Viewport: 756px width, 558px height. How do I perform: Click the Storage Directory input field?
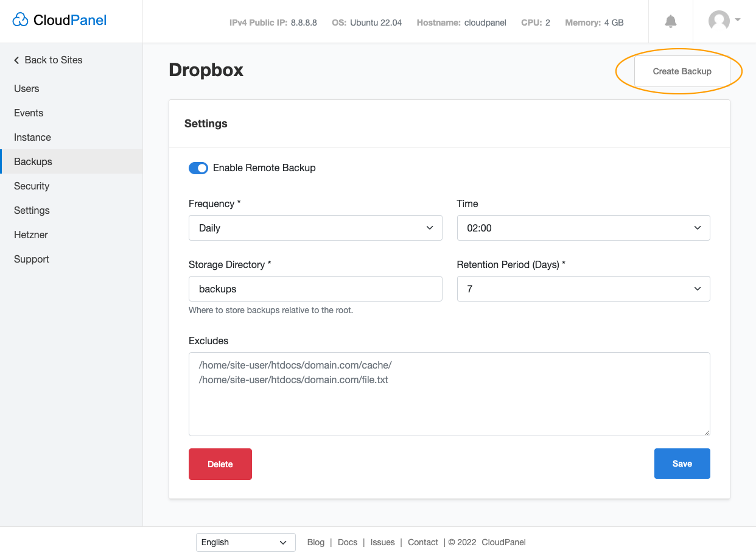tap(315, 288)
